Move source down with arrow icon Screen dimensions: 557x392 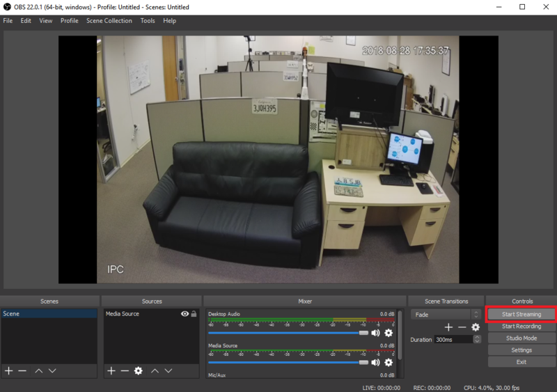(x=168, y=370)
